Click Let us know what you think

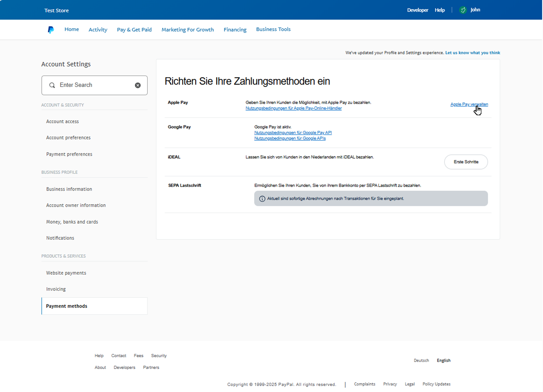click(472, 53)
